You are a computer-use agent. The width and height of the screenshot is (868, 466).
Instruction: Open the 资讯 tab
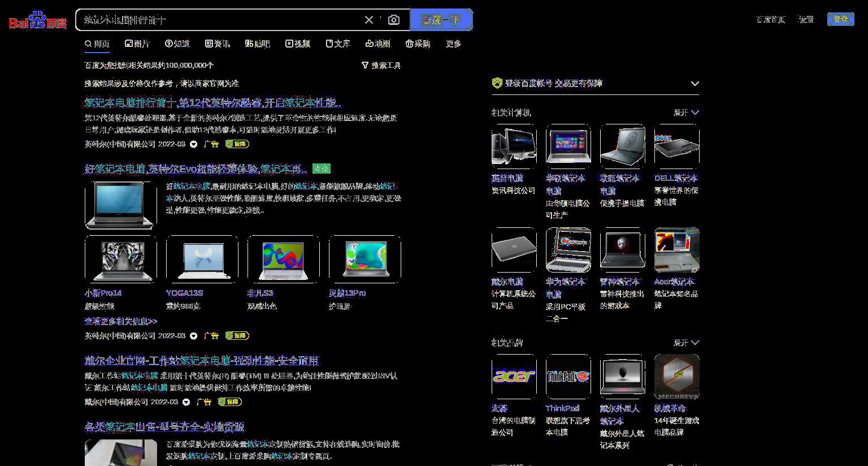tap(218, 44)
